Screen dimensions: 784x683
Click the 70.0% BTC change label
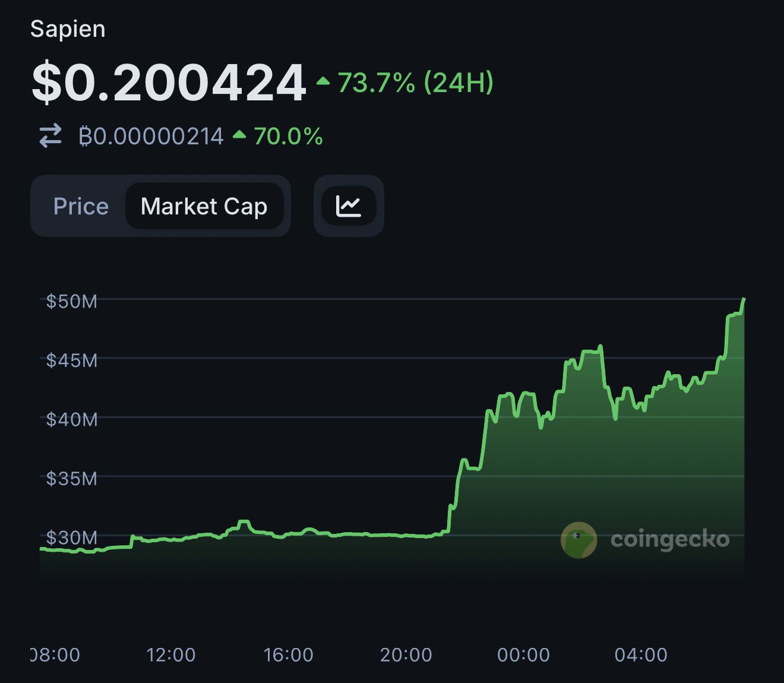[288, 137]
